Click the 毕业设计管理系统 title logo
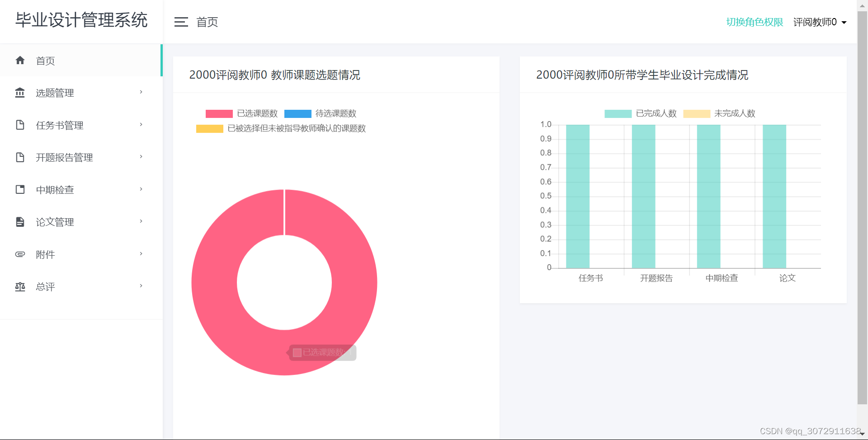868x440 pixels. [81, 20]
